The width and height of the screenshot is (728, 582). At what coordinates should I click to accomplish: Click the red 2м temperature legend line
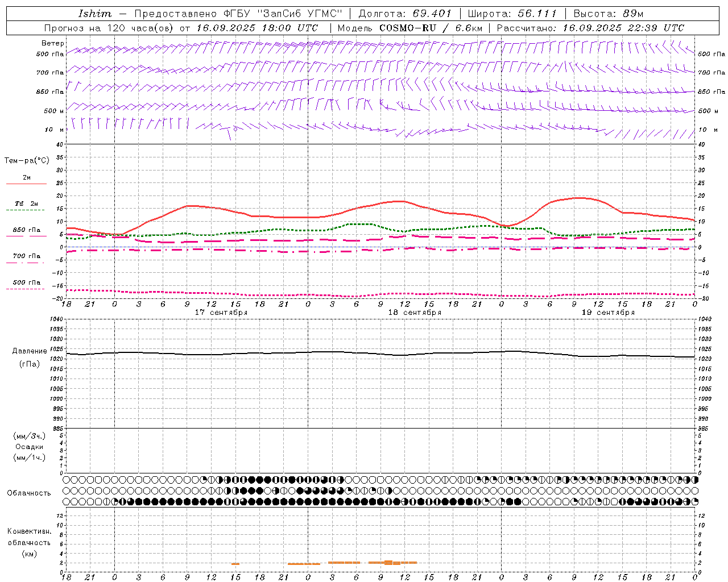[26, 184]
